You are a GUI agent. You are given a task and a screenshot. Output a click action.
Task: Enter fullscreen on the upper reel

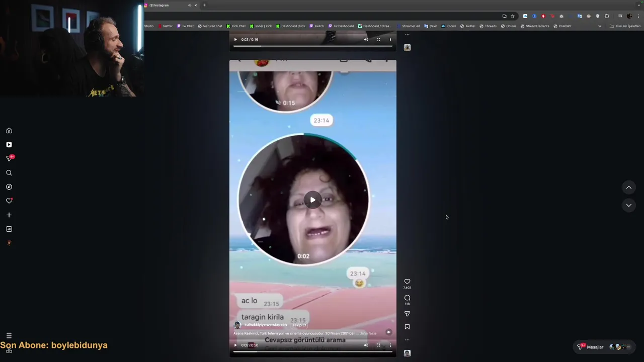tap(378, 39)
